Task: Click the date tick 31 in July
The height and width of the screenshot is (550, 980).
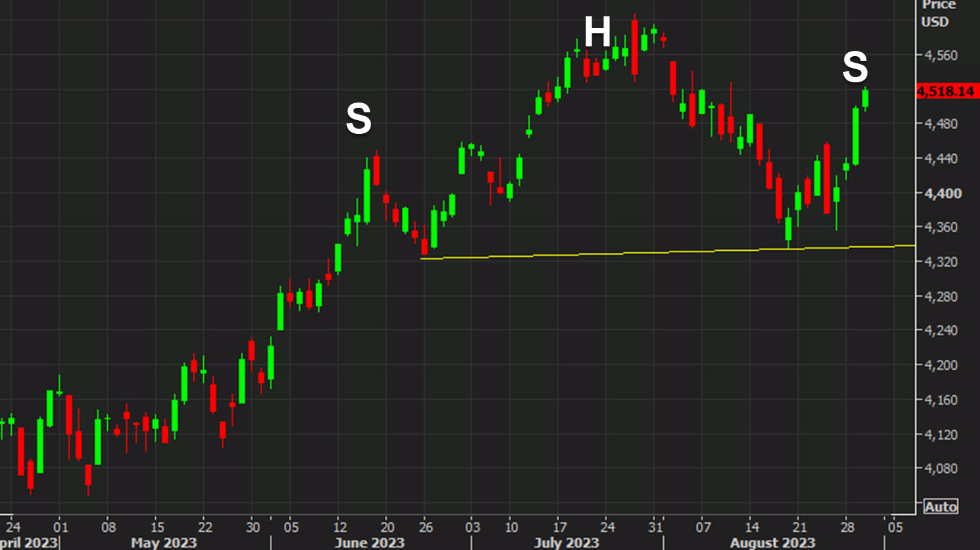Action: tap(655, 526)
